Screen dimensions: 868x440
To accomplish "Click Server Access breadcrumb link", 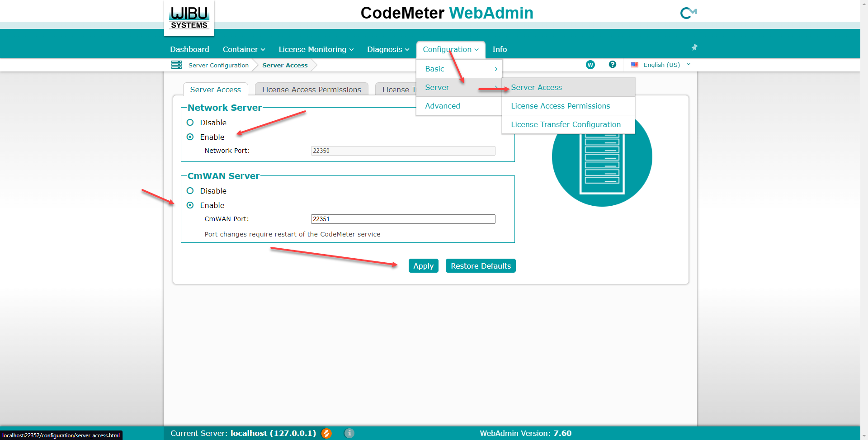I will pos(285,65).
